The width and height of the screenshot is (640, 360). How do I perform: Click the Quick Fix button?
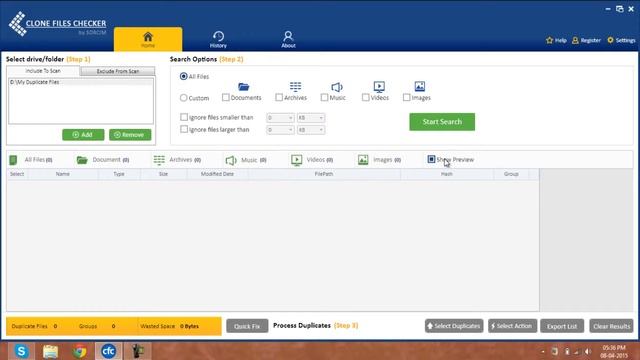pyautogui.click(x=247, y=326)
